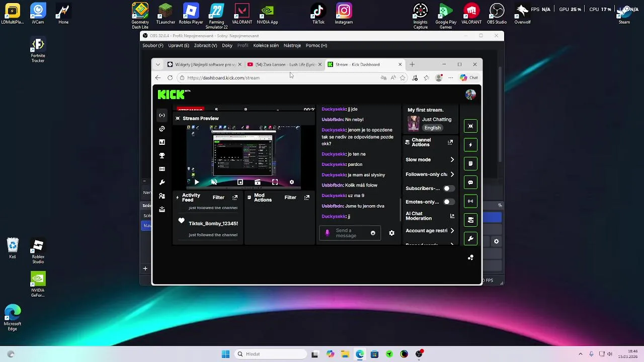The width and height of the screenshot is (644, 362).
Task: Open the wrench settings icon in the left sidebar
Action: pos(162,183)
